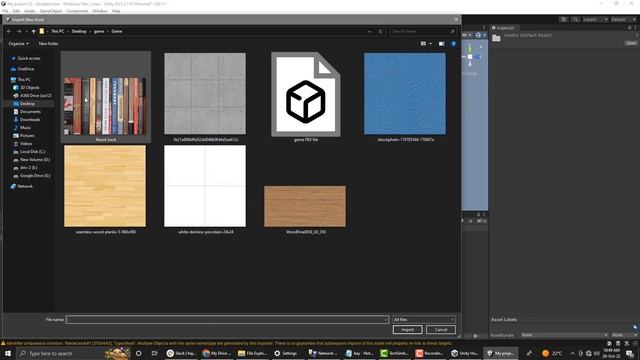Select the game FBX file
640x360 pixels.
(306, 94)
